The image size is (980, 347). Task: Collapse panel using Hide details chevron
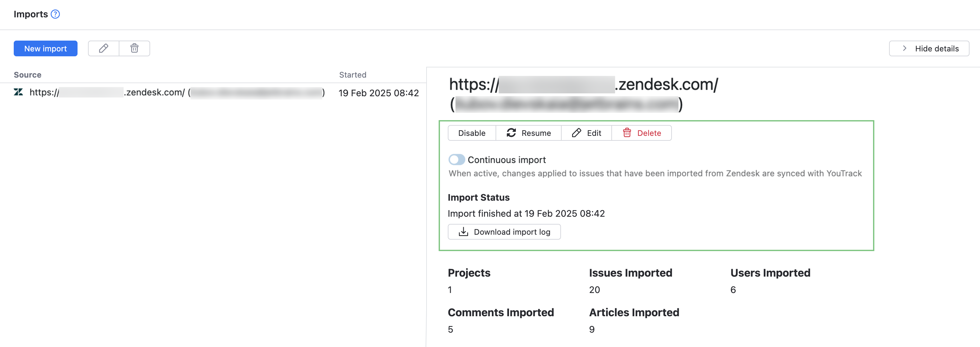(904, 48)
